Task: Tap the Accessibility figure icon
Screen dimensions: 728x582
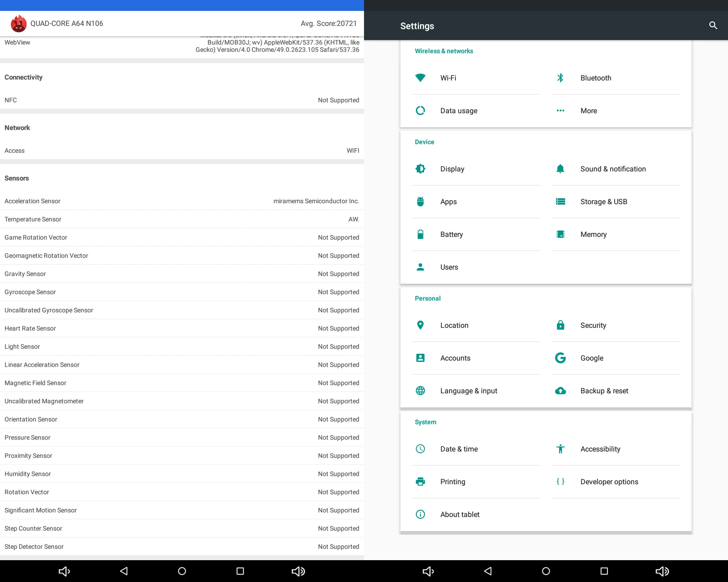Action: [x=561, y=449]
